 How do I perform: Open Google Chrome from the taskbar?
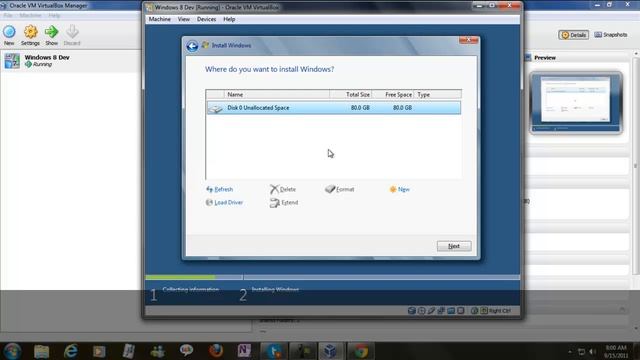coord(360,351)
